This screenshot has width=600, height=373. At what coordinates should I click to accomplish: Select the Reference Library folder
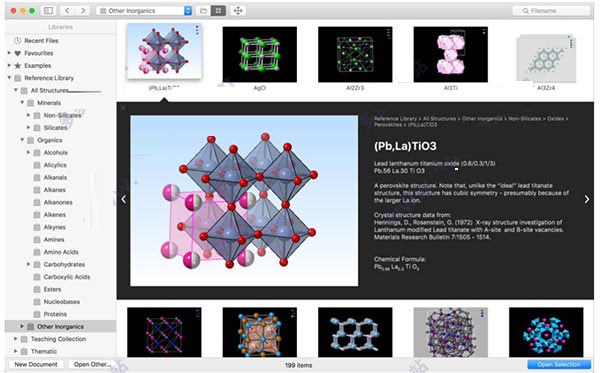pyautogui.click(x=44, y=78)
